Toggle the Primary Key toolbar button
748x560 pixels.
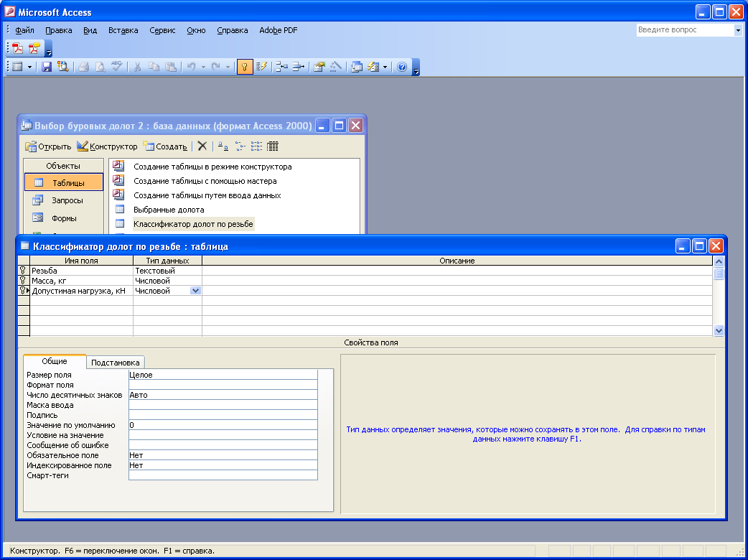(x=245, y=67)
